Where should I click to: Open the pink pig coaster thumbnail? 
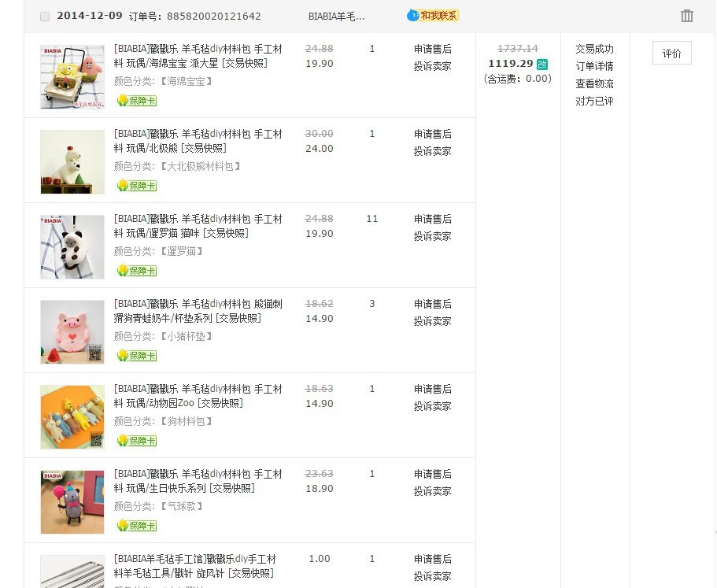click(x=72, y=332)
